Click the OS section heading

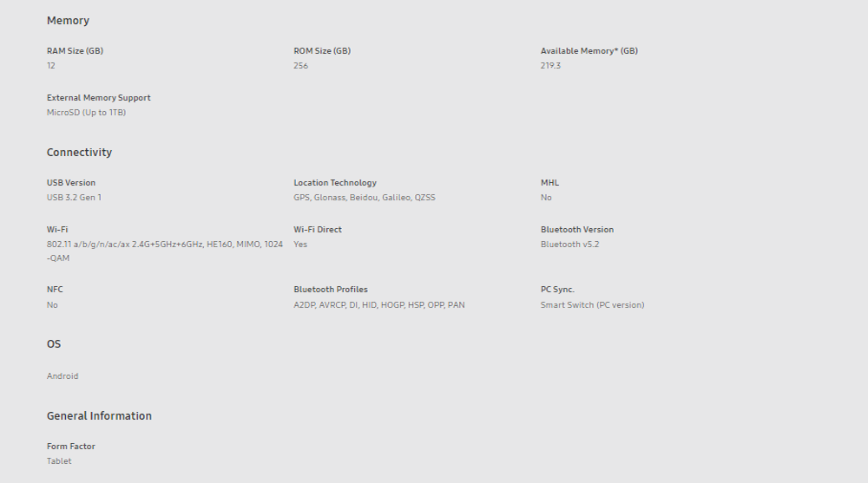tap(54, 344)
